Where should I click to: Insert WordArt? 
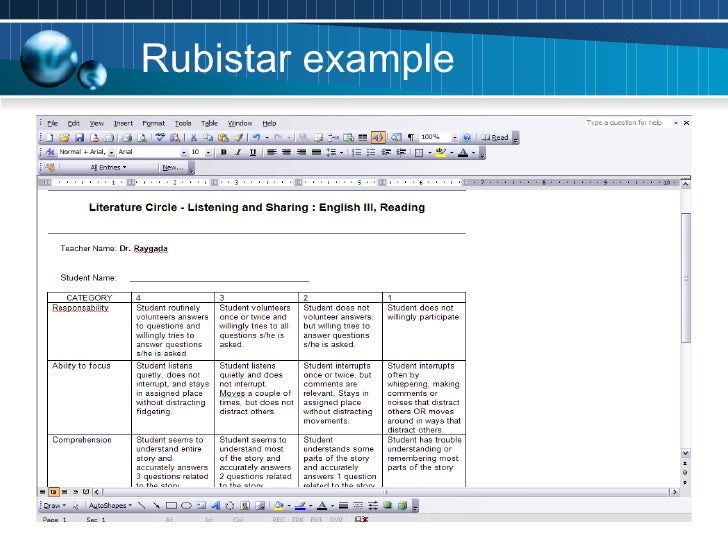click(215, 506)
